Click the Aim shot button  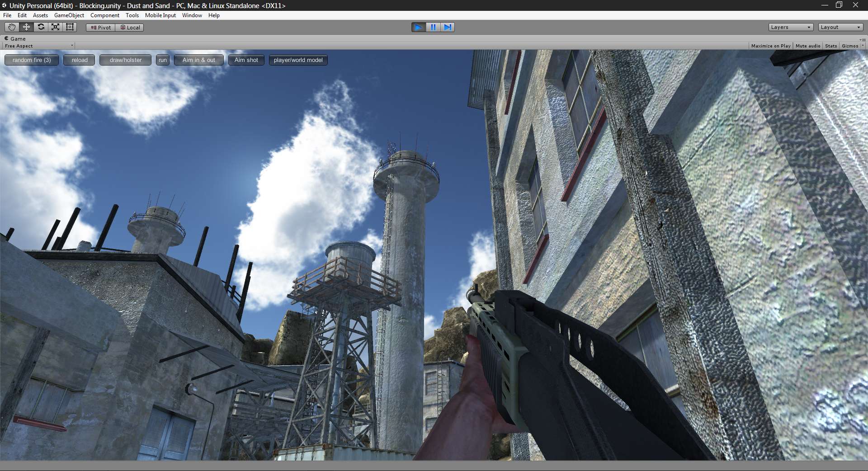pyautogui.click(x=246, y=60)
